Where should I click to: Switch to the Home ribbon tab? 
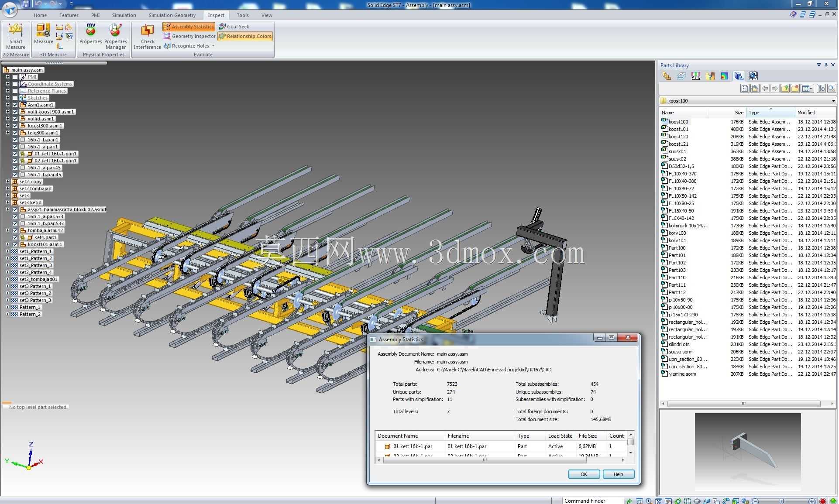click(x=40, y=15)
